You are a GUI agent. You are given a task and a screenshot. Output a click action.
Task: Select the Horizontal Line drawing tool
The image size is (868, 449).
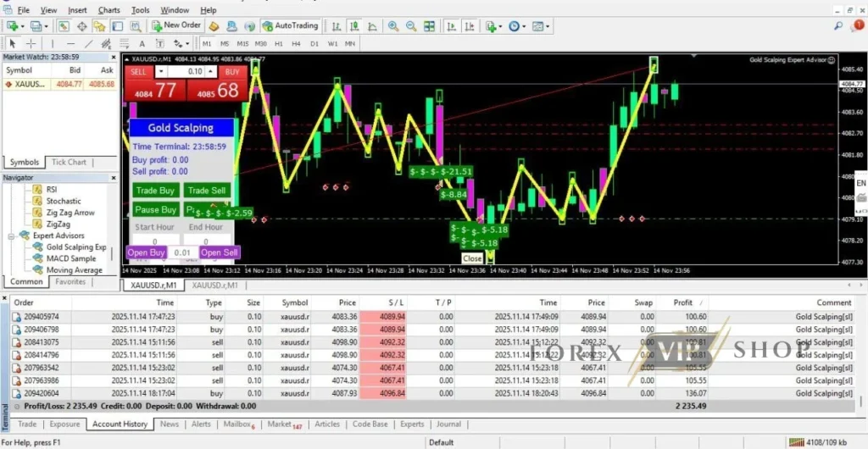(x=70, y=44)
